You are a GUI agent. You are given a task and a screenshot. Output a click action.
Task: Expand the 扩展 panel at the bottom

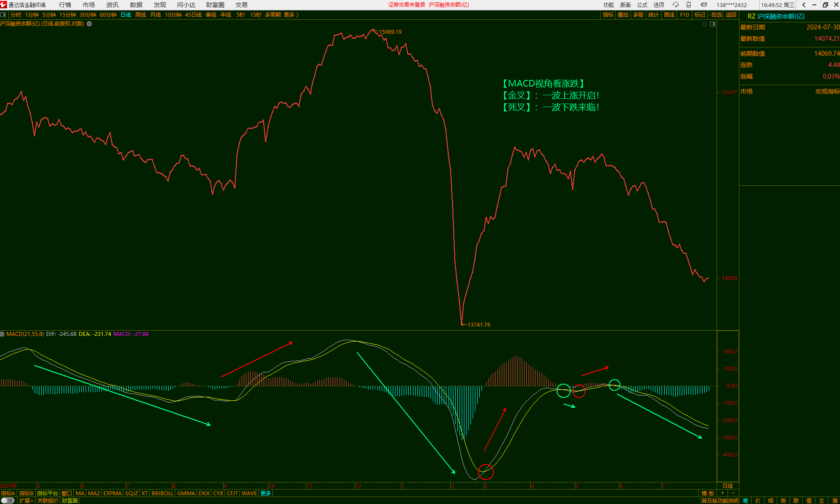point(26,500)
